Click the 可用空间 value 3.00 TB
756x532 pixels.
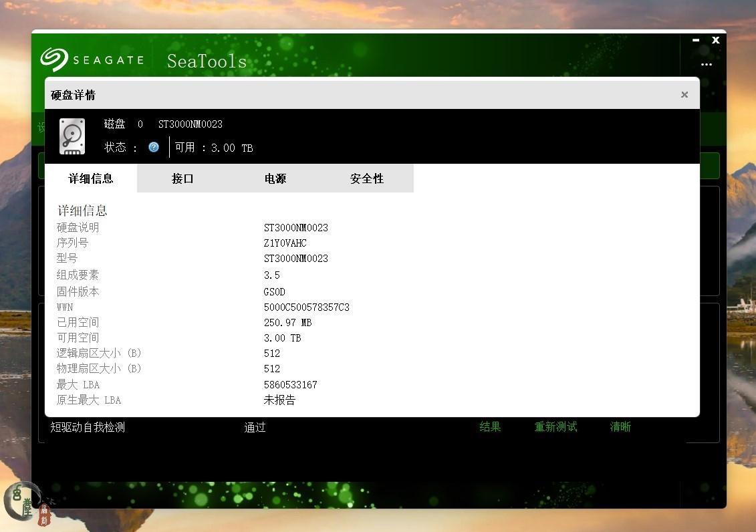[x=283, y=338]
